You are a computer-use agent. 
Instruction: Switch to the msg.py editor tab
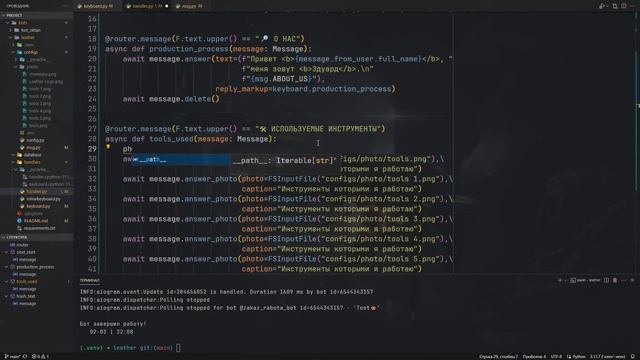[x=189, y=6]
